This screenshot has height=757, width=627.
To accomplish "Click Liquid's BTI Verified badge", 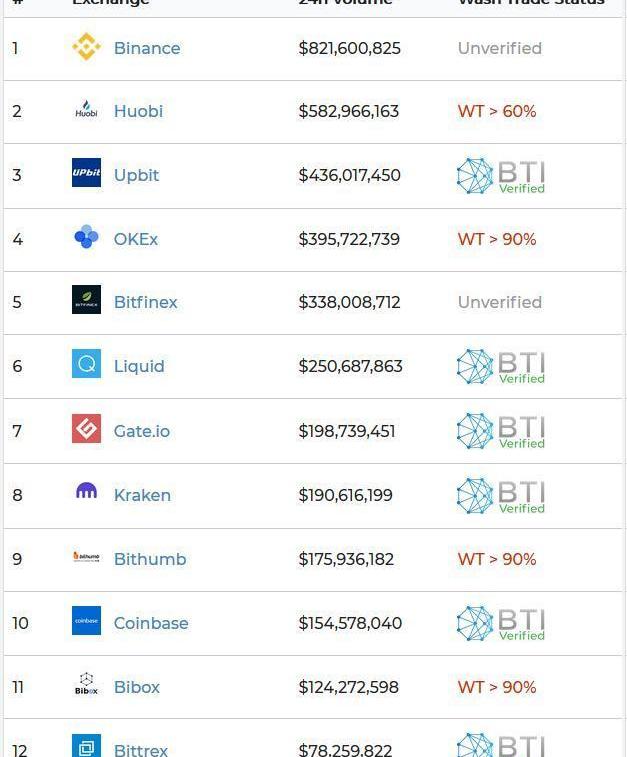I will click(501, 366).
